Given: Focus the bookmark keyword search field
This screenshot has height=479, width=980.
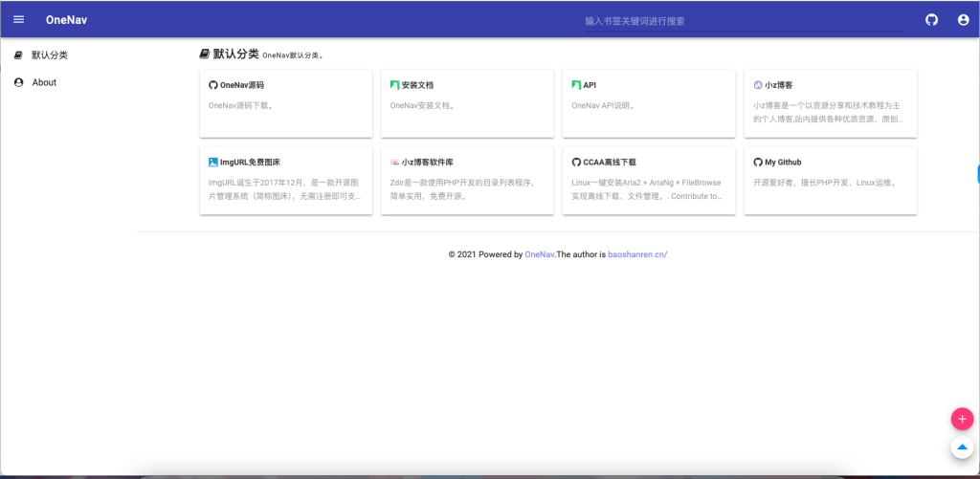Looking at the screenshot, I should click(743, 21).
